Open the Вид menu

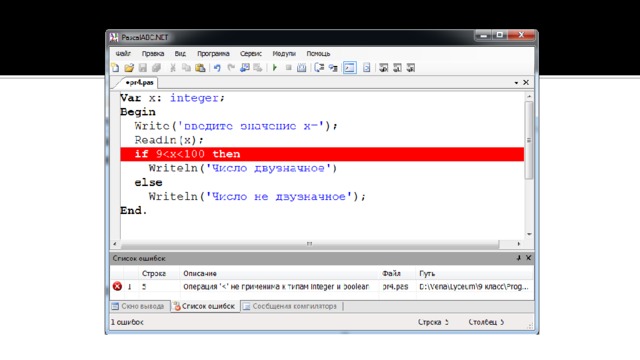(x=180, y=53)
